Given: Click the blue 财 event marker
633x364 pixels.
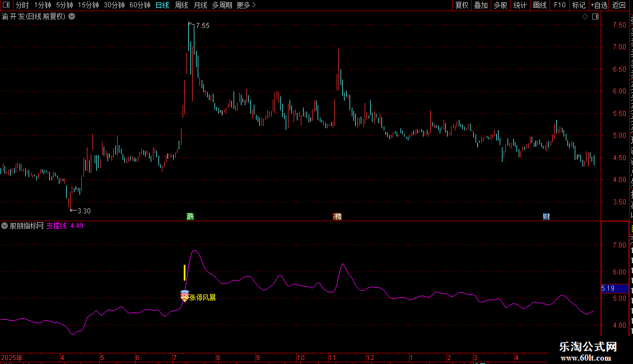Looking at the screenshot, I should click(x=546, y=216).
